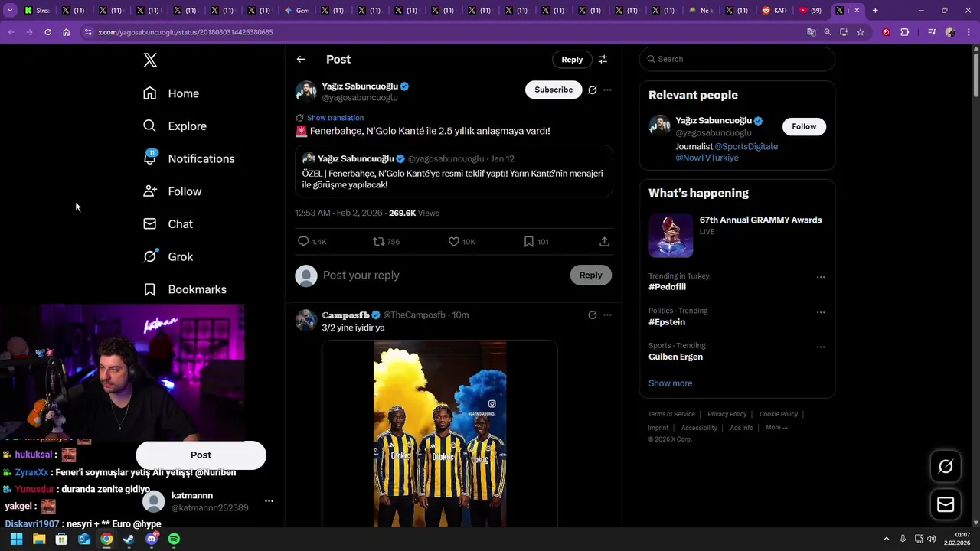Open File Explorer from taskbar

coord(39,539)
